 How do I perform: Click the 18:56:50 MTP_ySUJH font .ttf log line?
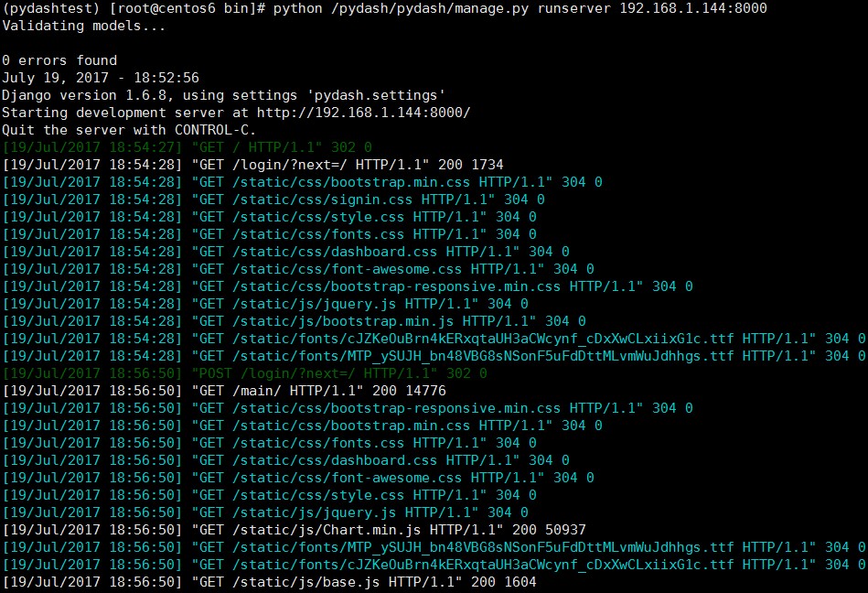[434, 547]
